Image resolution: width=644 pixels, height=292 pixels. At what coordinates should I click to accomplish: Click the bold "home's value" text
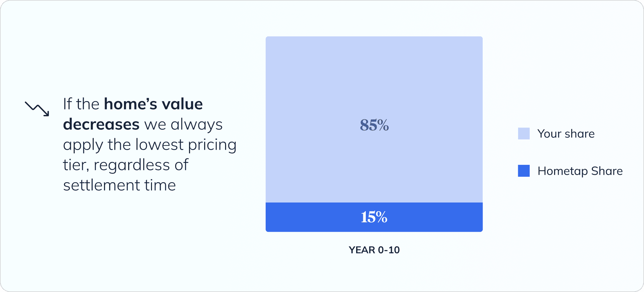point(153,104)
